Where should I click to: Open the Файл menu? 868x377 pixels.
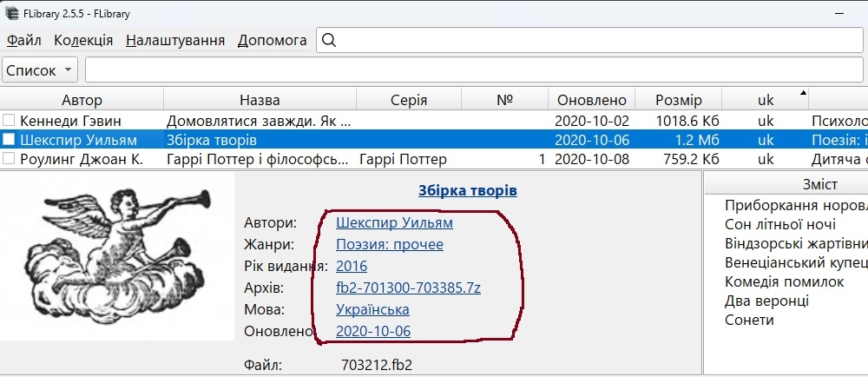23,41
